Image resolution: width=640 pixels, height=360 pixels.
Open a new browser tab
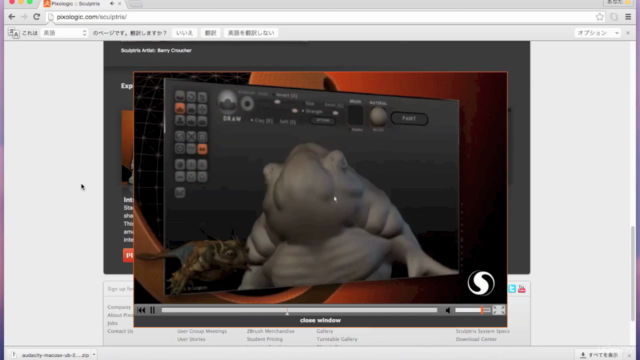[136, 4]
